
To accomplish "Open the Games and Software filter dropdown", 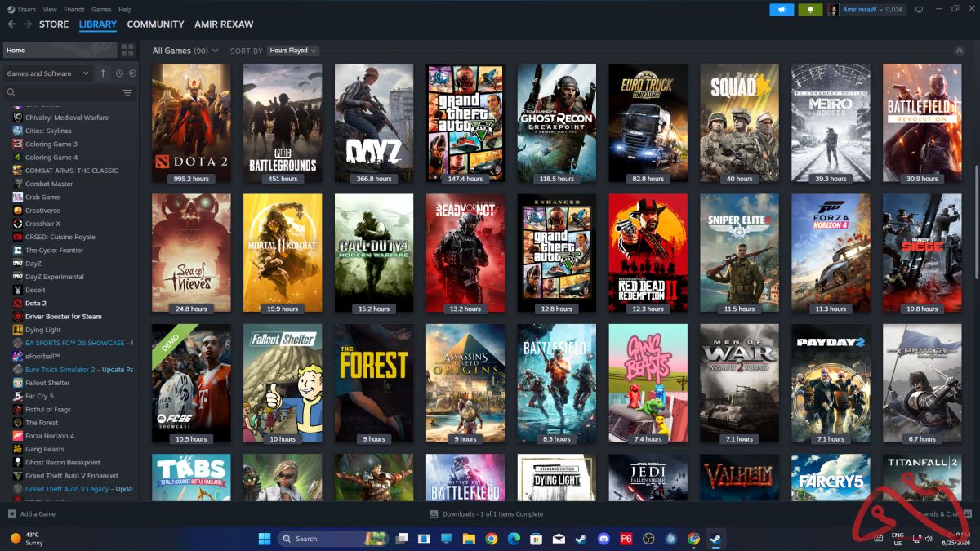I will 47,73.
